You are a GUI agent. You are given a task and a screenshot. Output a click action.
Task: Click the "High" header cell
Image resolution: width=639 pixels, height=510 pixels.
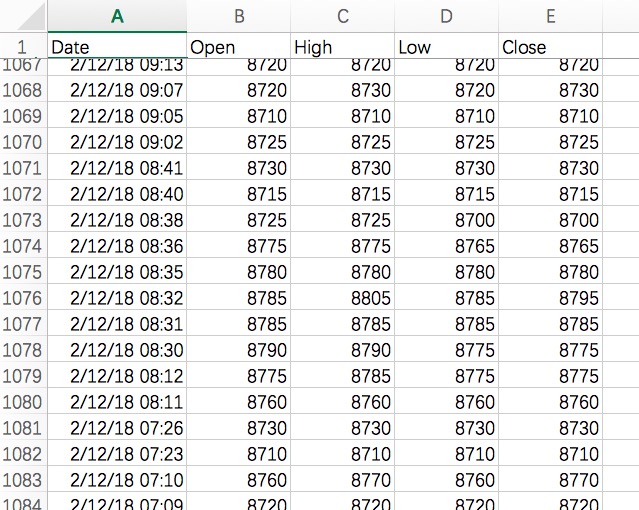click(343, 47)
